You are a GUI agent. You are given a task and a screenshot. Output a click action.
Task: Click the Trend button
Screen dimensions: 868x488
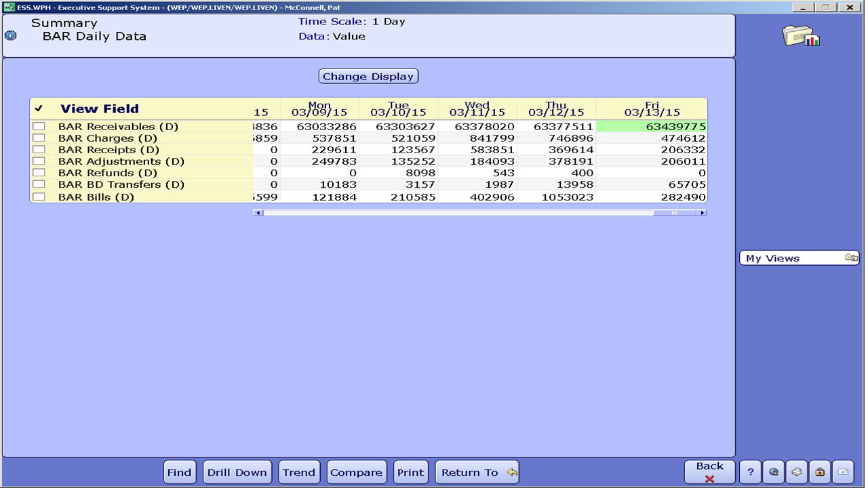click(x=299, y=472)
